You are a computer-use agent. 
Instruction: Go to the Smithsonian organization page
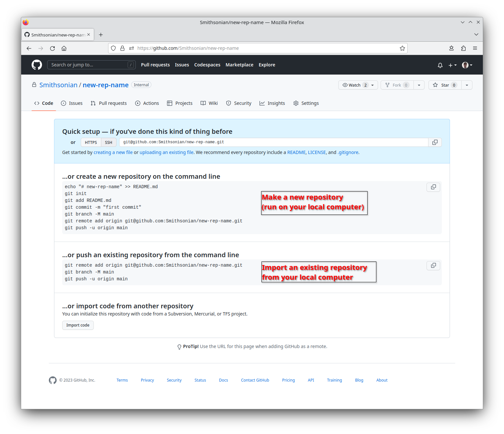coord(58,85)
